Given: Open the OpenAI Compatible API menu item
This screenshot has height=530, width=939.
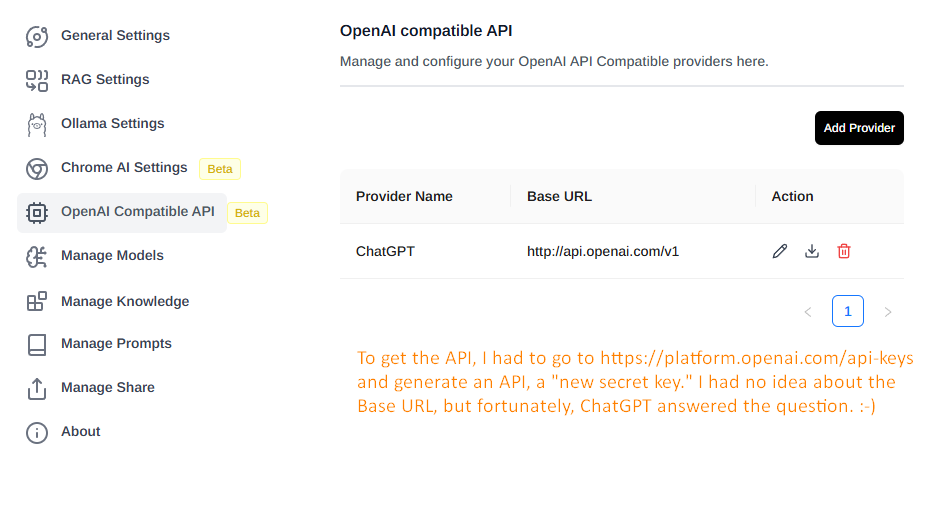Looking at the screenshot, I should pyautogui.click(x=137, y=212).
